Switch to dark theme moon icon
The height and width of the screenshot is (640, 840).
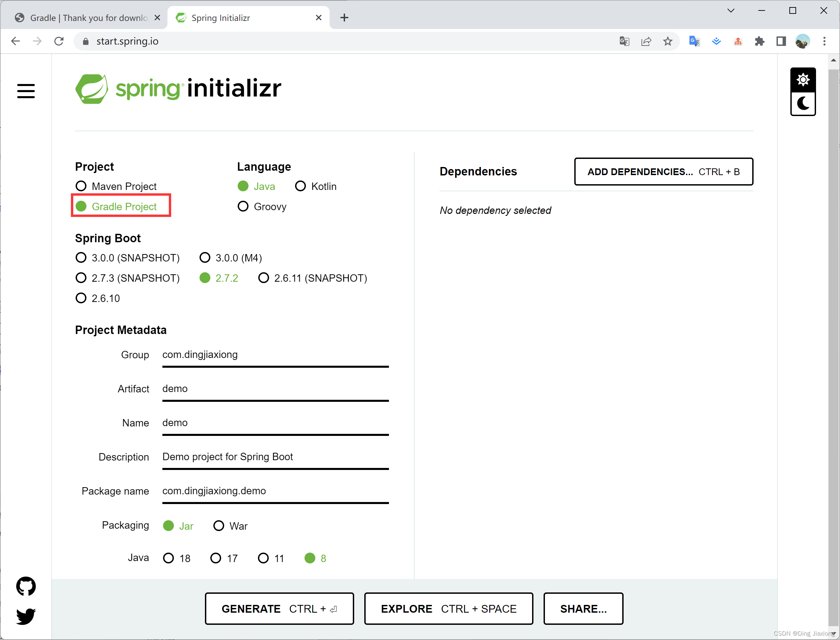click(x=803, y=103)
